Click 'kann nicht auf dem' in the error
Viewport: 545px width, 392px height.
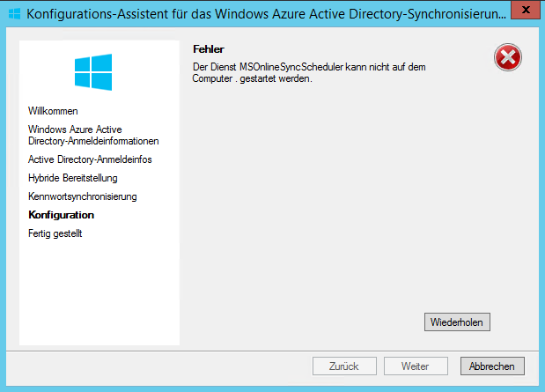click(383, 66)
